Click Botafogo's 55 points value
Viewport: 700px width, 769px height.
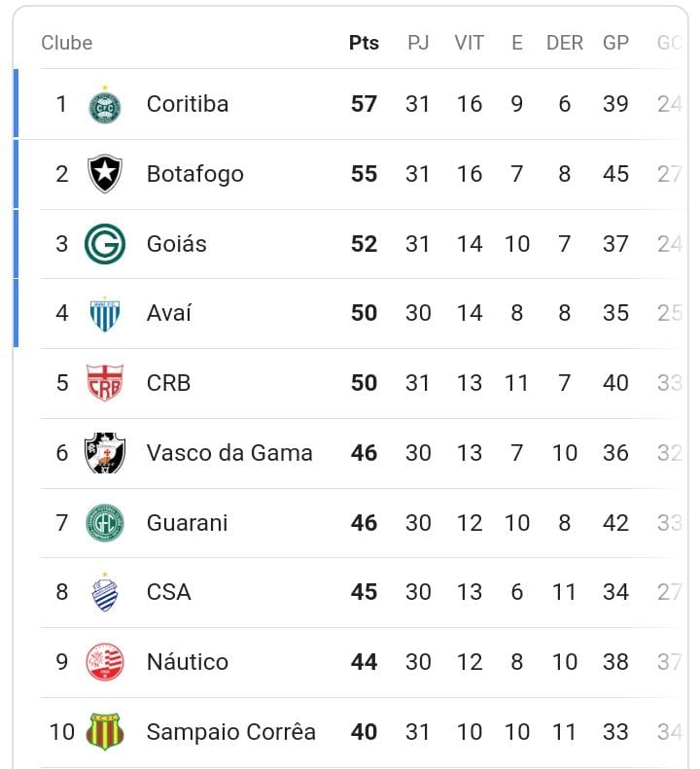coord(364,174)
